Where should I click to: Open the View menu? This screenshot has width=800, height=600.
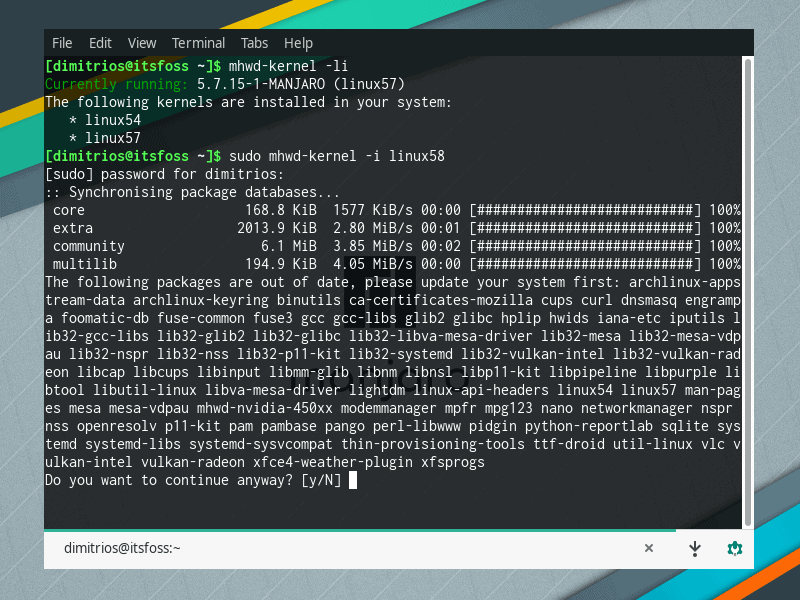pos(141,42)
